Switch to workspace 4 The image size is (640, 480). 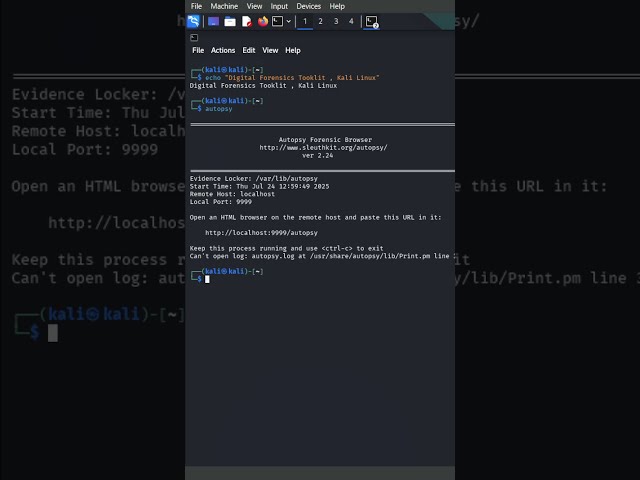351,21
